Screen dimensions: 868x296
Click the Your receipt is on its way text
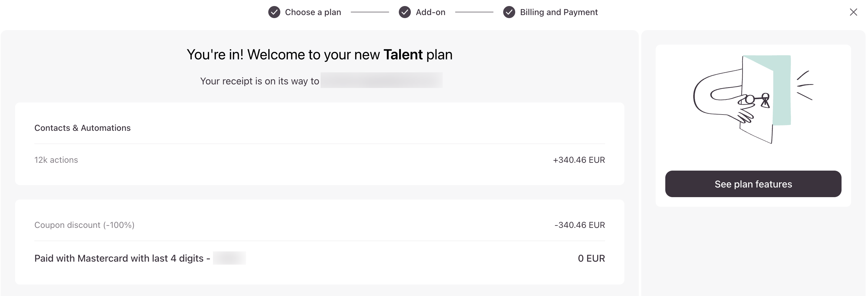click(x=260, y=81)
